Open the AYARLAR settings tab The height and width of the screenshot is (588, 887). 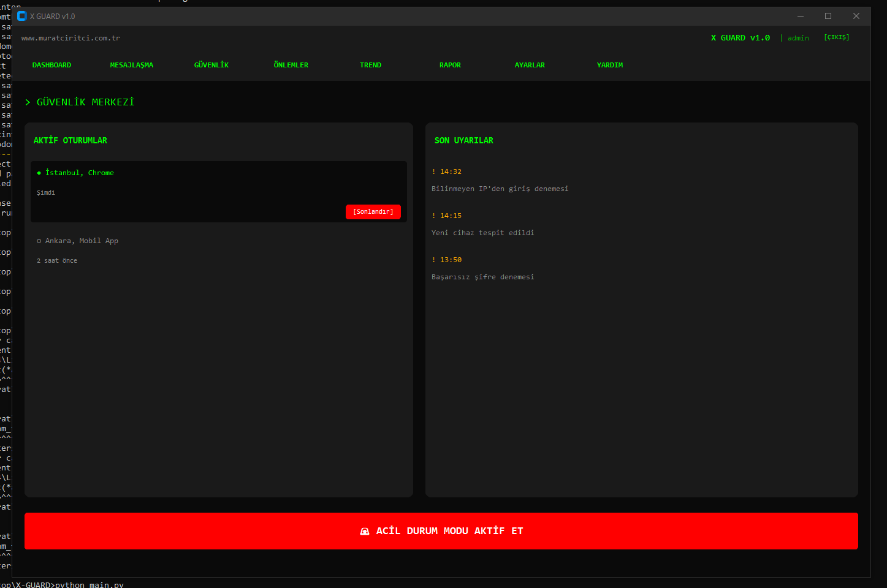point(530,65)
